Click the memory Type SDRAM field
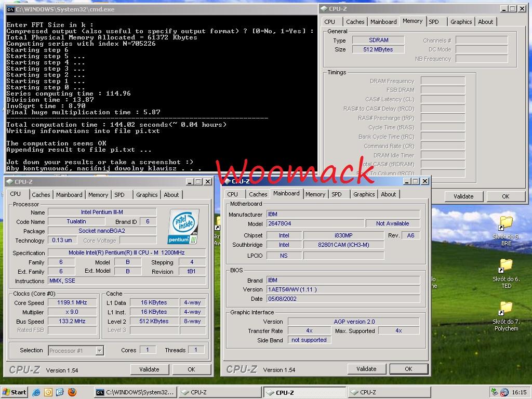 pos(378,40)
